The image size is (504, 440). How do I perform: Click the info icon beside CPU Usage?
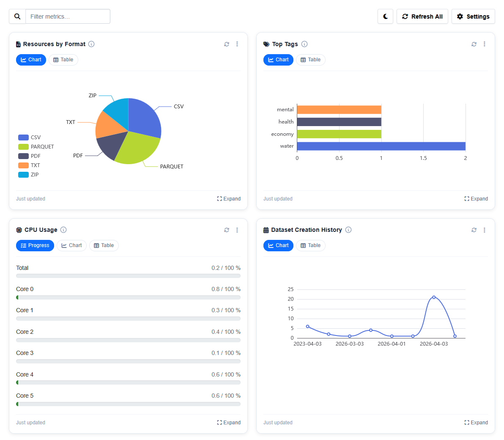pos(63,230)
